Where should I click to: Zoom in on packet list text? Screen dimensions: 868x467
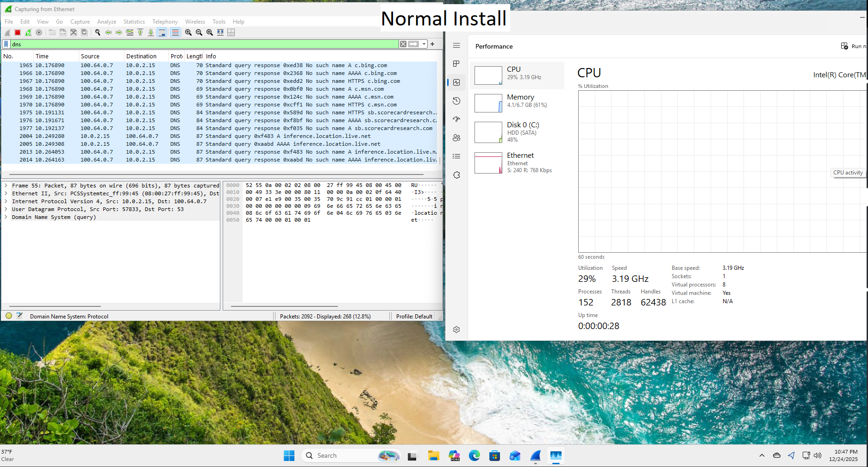coord(188,32)
